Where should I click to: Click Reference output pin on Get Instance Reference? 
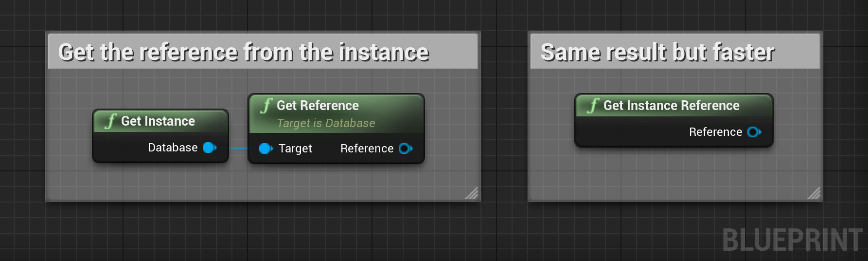tap(754, 132)
